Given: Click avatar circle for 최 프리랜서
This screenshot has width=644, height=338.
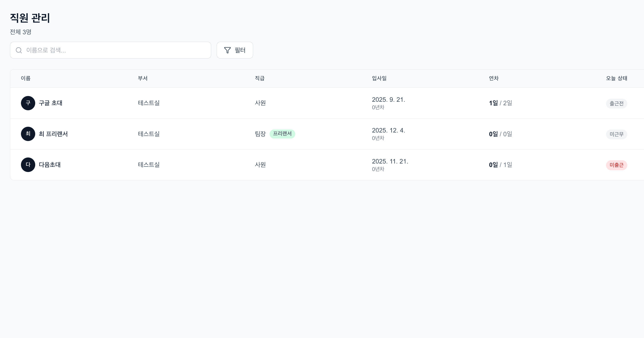Looking at the screenshot, I should tap(28, 134).
